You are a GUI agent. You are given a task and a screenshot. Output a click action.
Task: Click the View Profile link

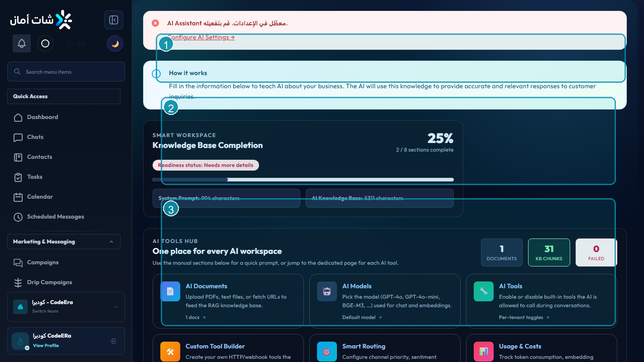(x=46, y=345)
